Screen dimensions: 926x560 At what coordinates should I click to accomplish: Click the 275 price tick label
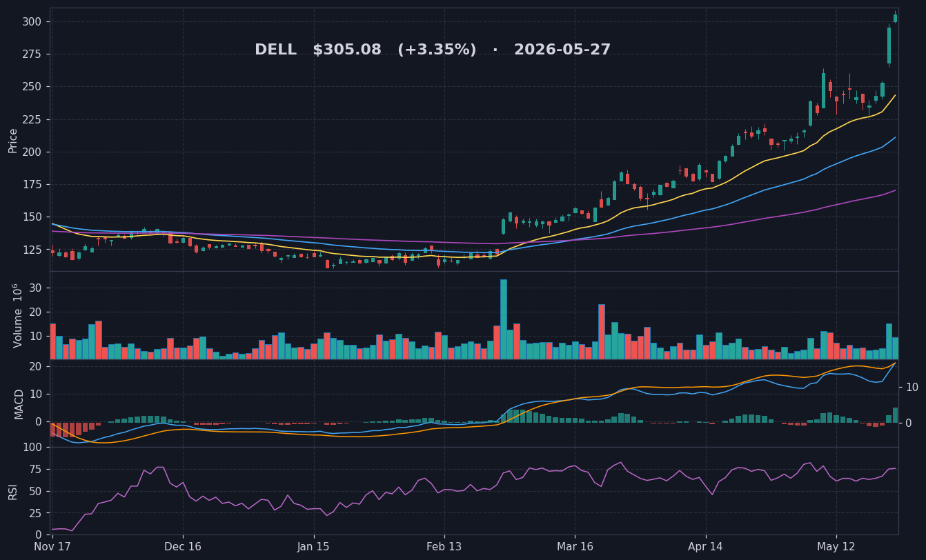(x=32, y=54)
